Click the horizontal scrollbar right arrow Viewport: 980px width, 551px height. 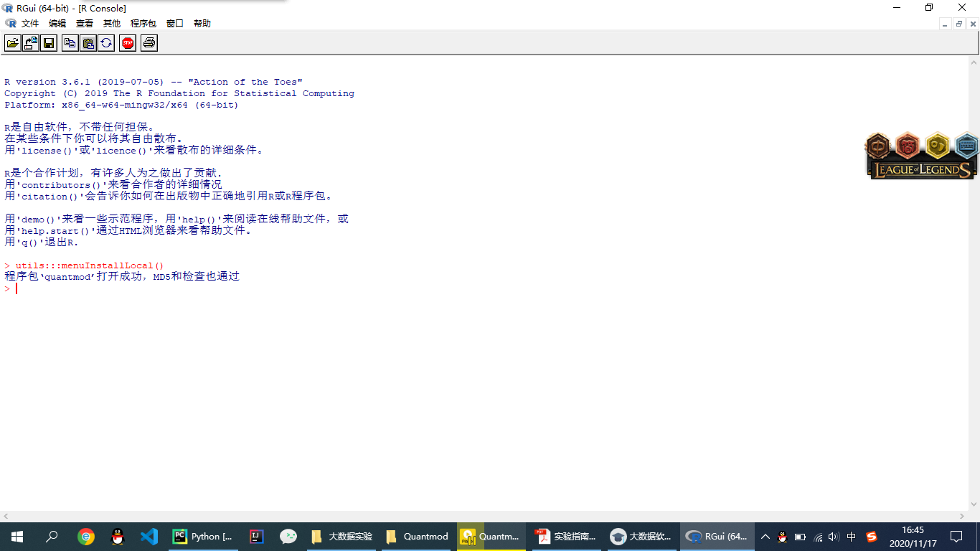pyautogui.click(x=963, y=516)
